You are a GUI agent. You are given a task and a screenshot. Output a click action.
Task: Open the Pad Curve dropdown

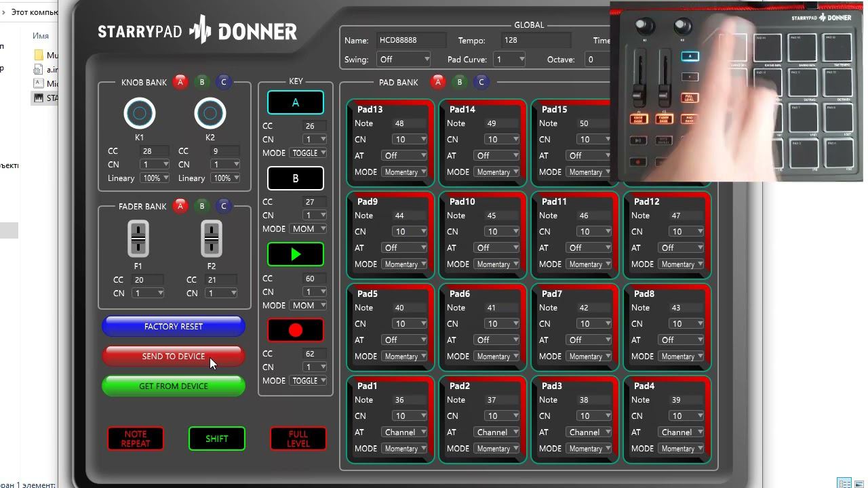(509, 60)
